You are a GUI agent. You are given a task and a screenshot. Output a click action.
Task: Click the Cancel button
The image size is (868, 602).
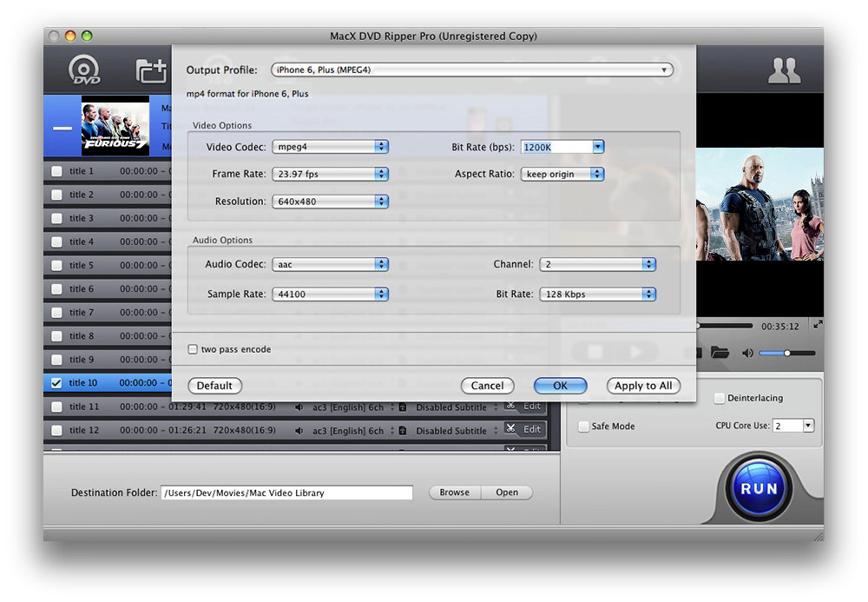point(487,386)
